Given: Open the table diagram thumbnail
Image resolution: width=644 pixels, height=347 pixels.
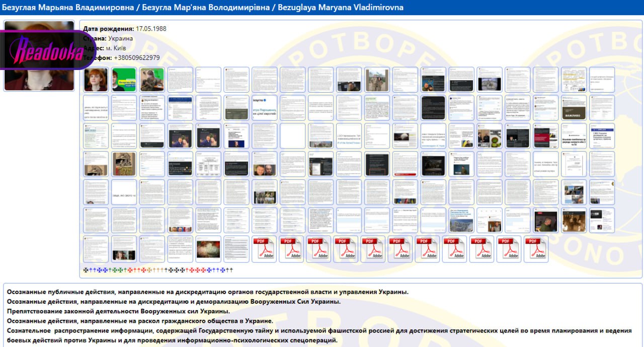Looking at the screenshot, I should [208, 164].
